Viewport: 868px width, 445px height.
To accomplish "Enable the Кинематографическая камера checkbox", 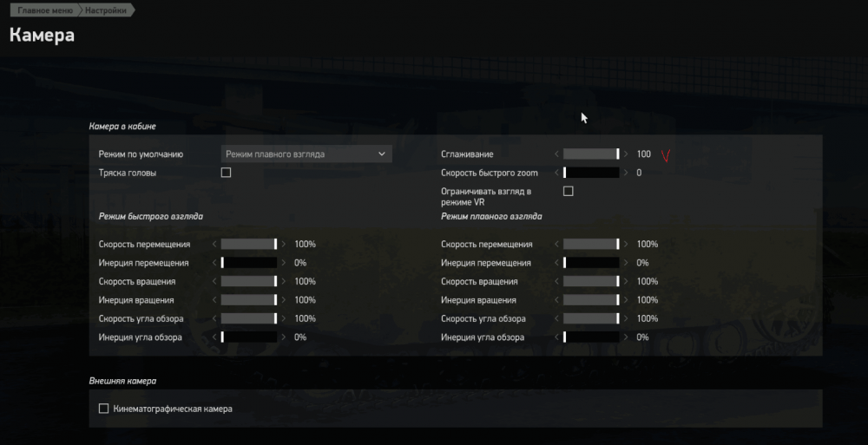I will point(103,409).
